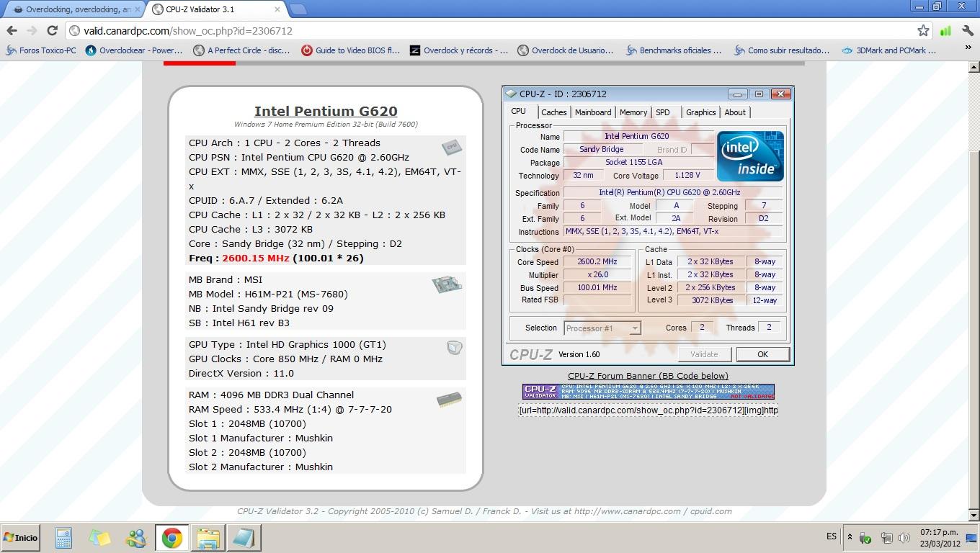Click the Foros Toxico-PC bookmark
The image size is (980, 553).
point(40,50)
